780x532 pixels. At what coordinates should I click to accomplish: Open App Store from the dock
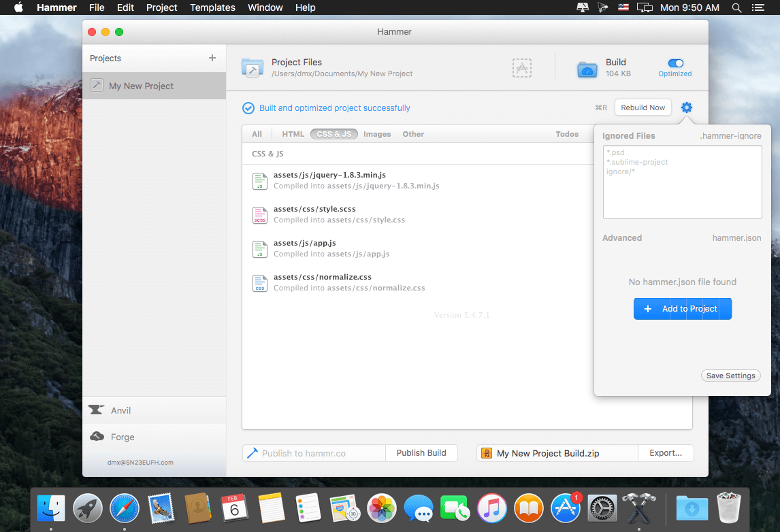pyautogui.click(x=566, y=508)
